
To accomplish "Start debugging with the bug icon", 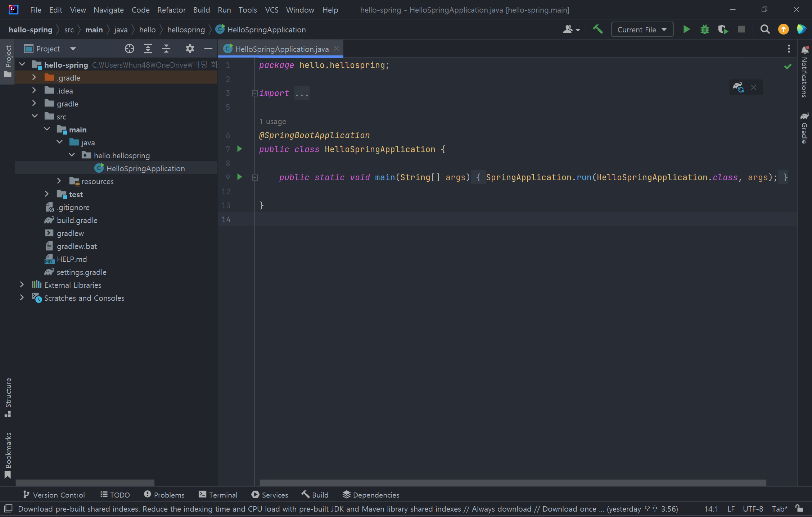I will pyautogui.click(x=704, y=30).
